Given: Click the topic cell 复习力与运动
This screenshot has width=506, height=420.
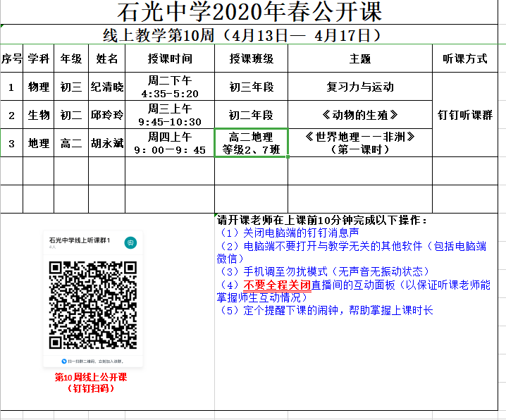Looking at the screenshot, I should [359, 87].
